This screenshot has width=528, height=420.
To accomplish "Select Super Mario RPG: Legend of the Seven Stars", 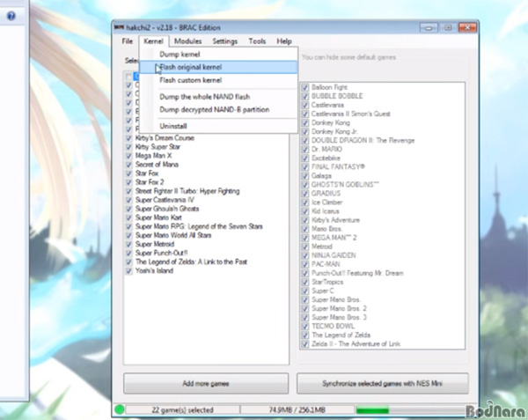I will pyautogui.click(x=199, y=226).
